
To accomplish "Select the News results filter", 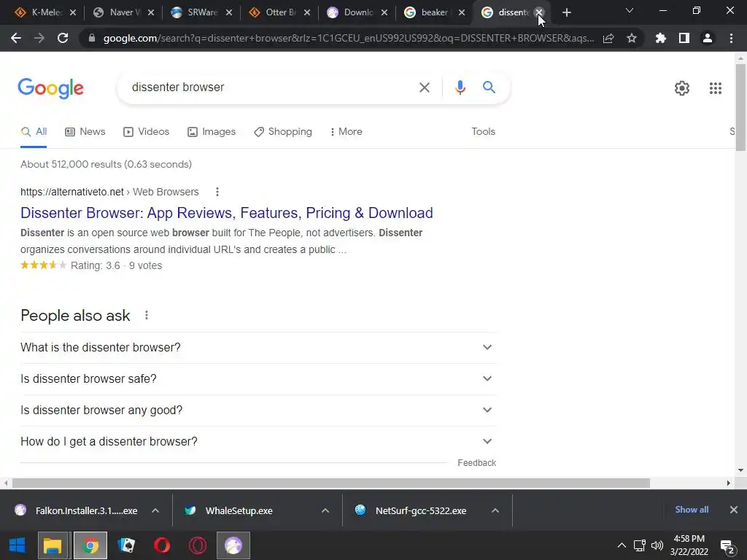I will point(85,132).
